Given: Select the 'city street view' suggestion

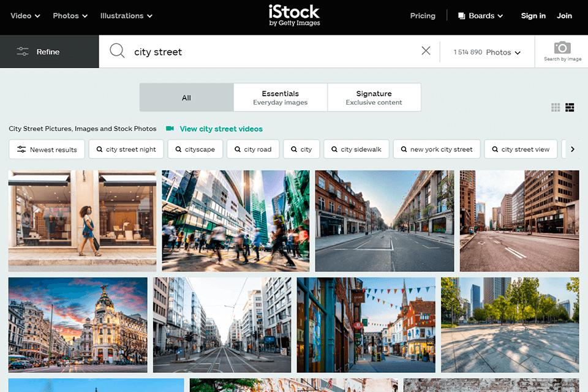Looking at the screenshot, I should click(x=521, y=149).
